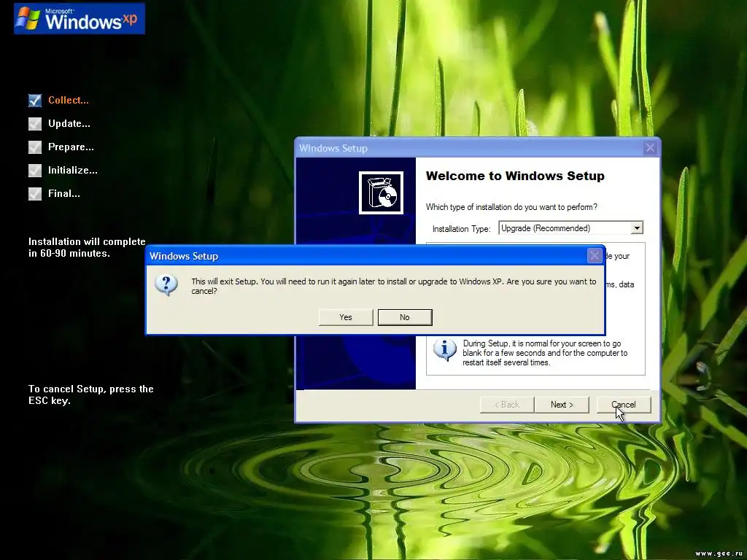Click the disabled Back button
Viewport: 747px width, 560px height.
(x=507, y=405)
